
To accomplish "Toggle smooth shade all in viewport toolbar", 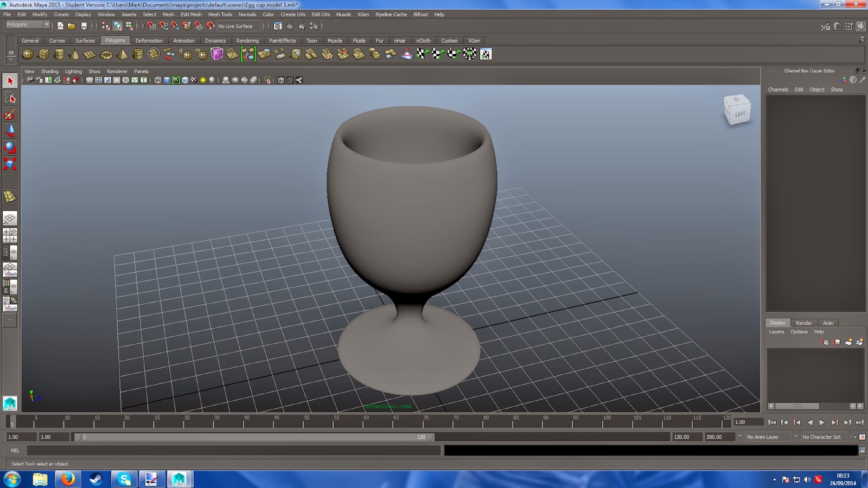I will pyautogui.click(x=167, y=80).
